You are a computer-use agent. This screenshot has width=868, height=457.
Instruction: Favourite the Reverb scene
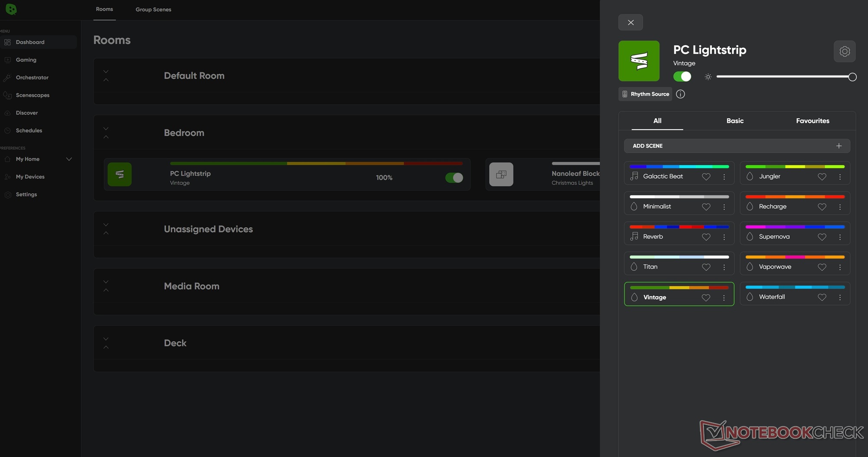706,237
